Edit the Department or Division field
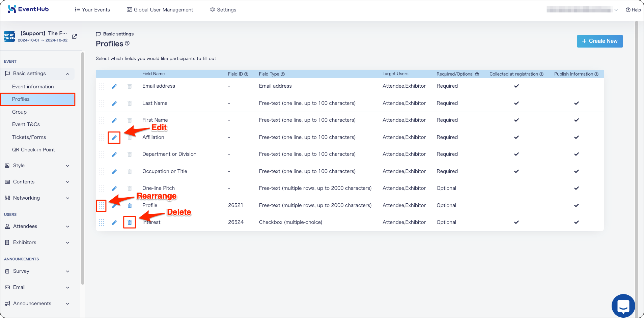644x318 pixels. pos(114,154)
